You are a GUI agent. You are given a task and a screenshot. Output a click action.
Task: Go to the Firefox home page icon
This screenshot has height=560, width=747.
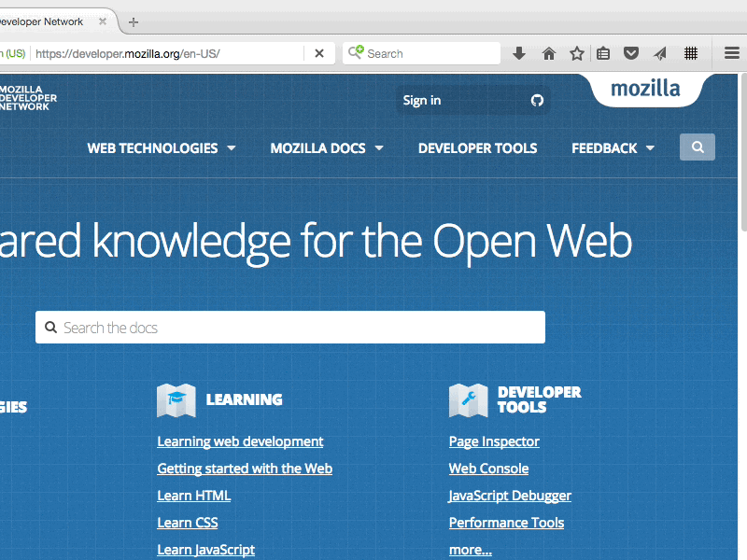pos(549,53)
